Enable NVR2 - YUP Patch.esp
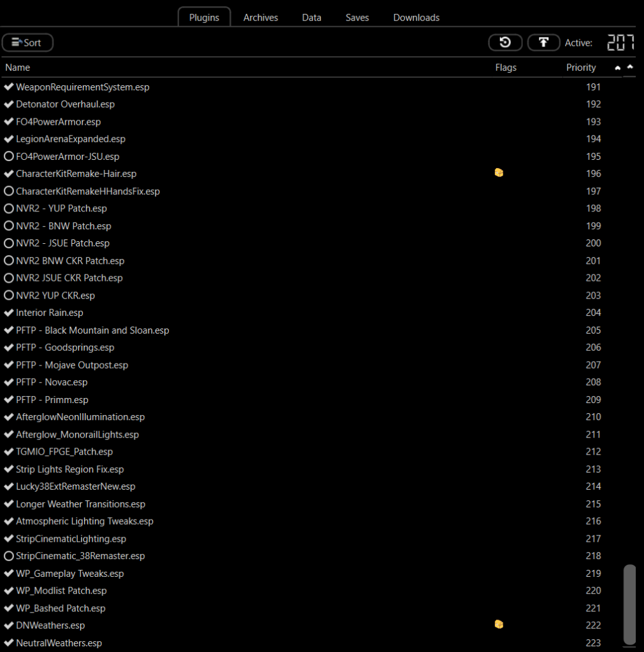The height and width of the screenshot is (652, 644). pos(9,208)
